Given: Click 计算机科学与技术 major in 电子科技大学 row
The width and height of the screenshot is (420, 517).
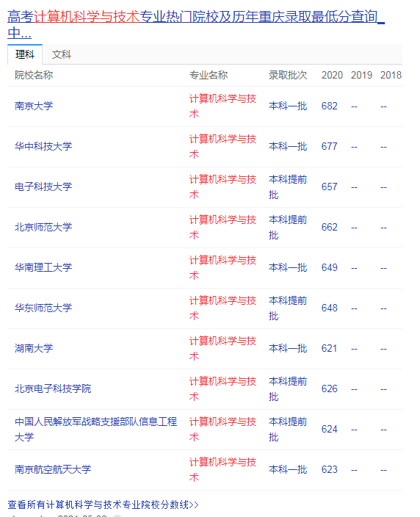Looking at the screenshot, I should [222, 187].
